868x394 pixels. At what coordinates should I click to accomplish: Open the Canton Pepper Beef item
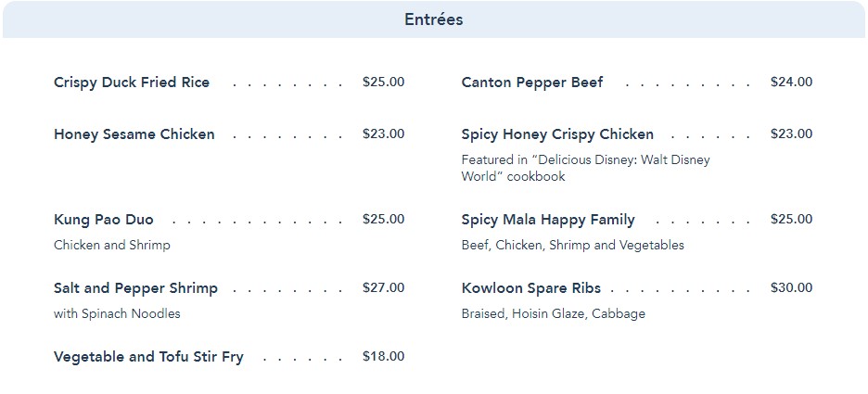pos(532,83)
